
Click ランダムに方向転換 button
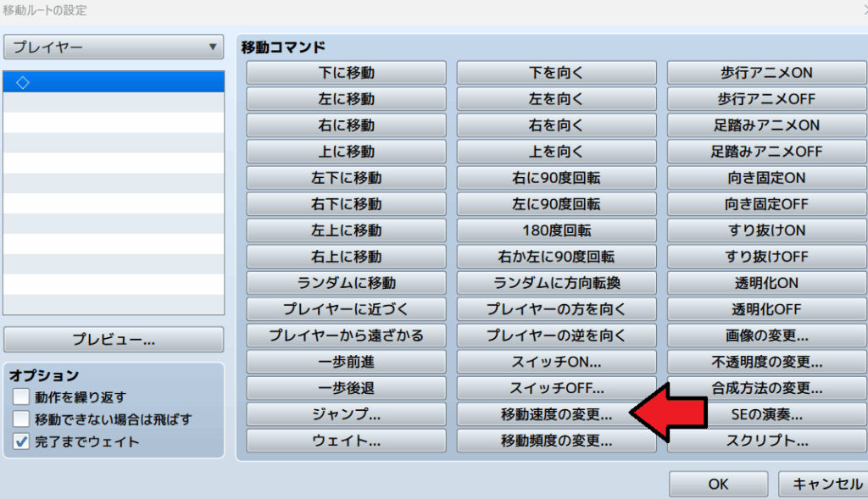557,283
